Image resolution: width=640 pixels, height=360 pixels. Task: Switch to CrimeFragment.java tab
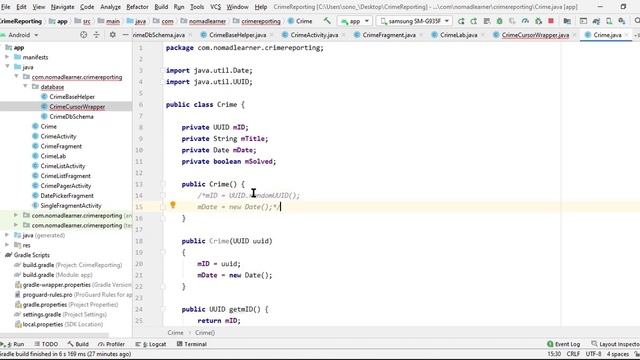385,35
